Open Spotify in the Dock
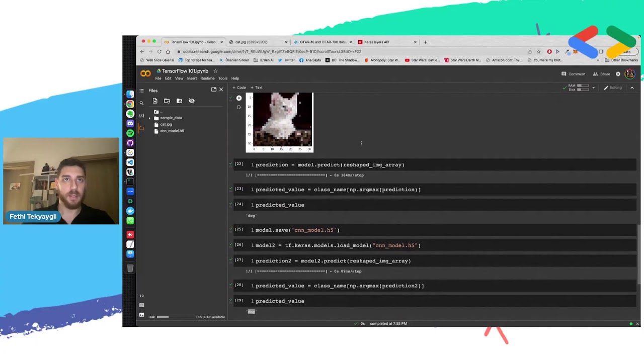 [x=130, y=133]
